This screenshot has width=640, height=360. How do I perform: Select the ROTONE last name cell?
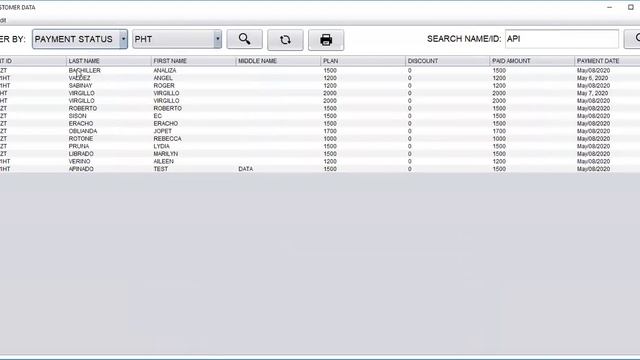(x=81, y=139)
